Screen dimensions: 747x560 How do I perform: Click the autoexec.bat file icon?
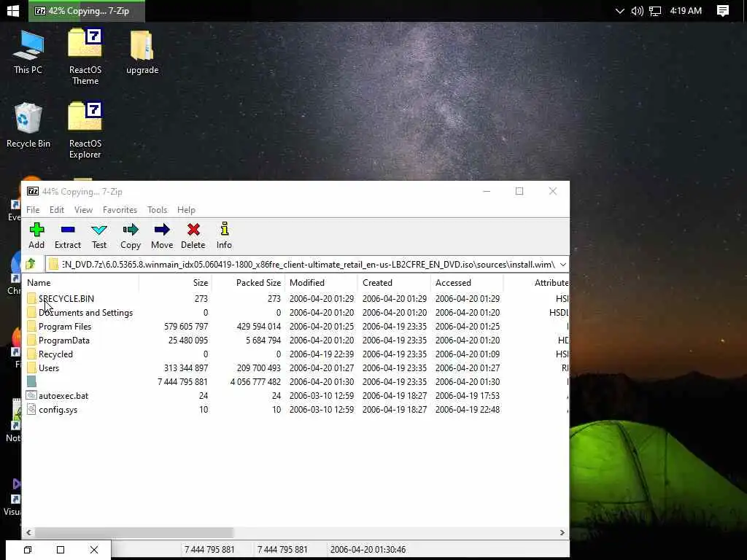(31, 395)
